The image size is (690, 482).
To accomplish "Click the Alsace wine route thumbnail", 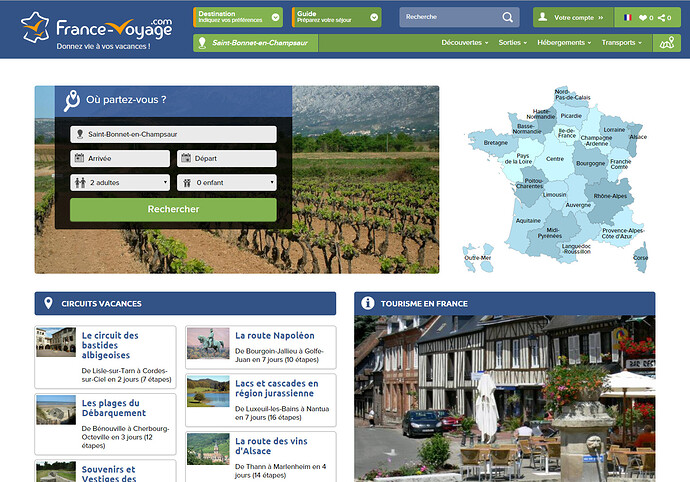I will (208, 449).
